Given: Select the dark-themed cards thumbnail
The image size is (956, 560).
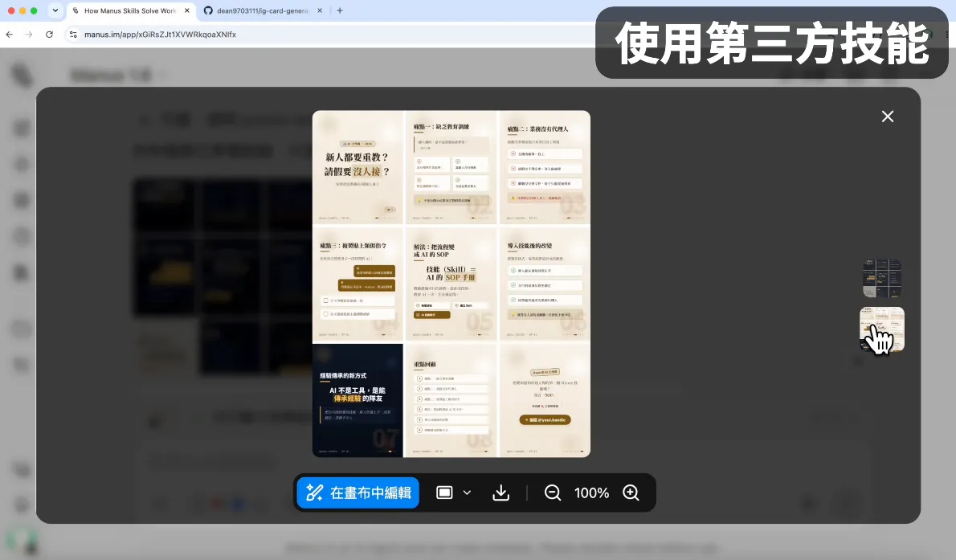Looking at the screenshot, I should coord(881,278).
